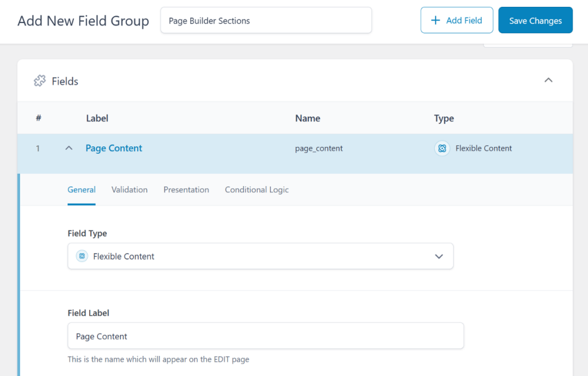Viewport: 588px width, 376px height.
Task: Select the General tab
Action: 82,189
